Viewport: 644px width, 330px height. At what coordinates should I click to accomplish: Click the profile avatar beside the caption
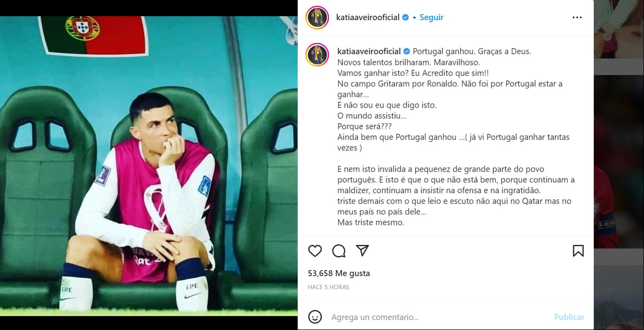click(317, 55)
